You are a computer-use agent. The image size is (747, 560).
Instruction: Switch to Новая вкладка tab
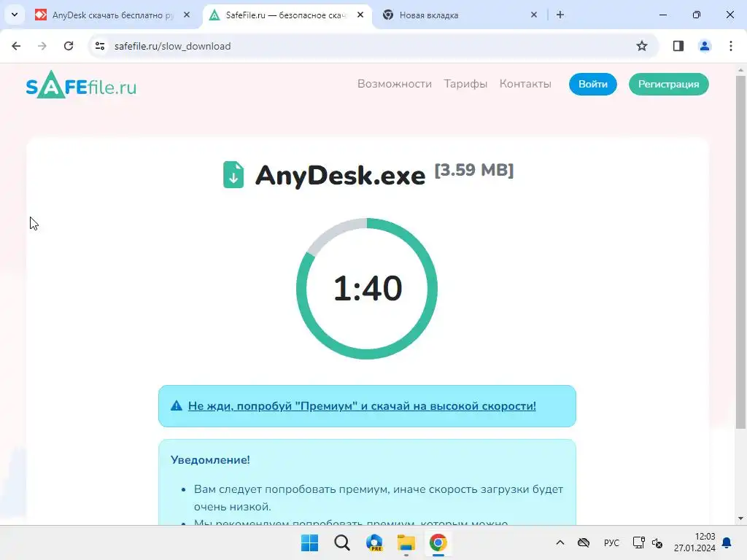pyautogui.click(x=460, y=15)
